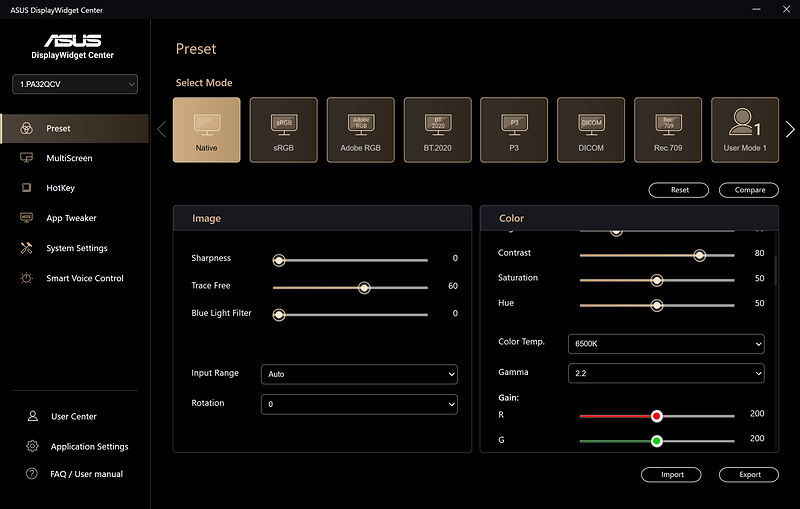800x509 pixels.
Task: Open MultiScreen in the sidebar
Action: [x=69, y=158]
